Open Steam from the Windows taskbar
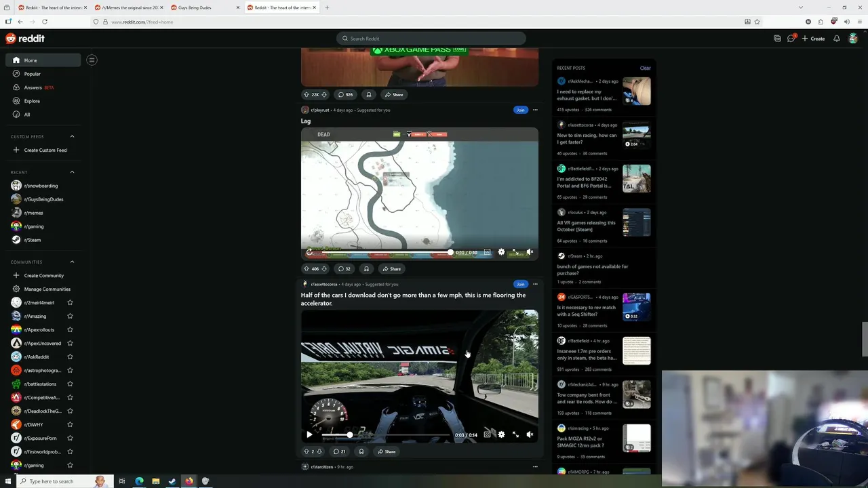Screen dimensions: 868x488 (x=172, y=481)
